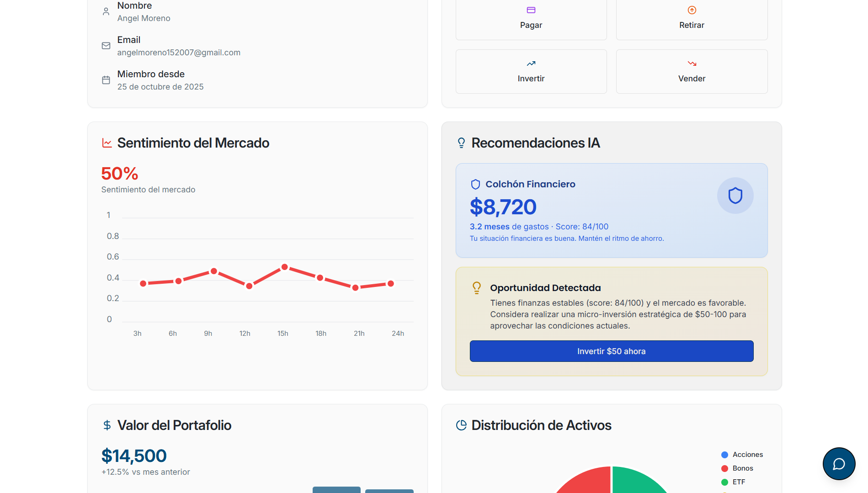This screenshot has width=868, height=493.
Task: Click the upward arrow circle icon above Retirar
Action: point(692,10)
